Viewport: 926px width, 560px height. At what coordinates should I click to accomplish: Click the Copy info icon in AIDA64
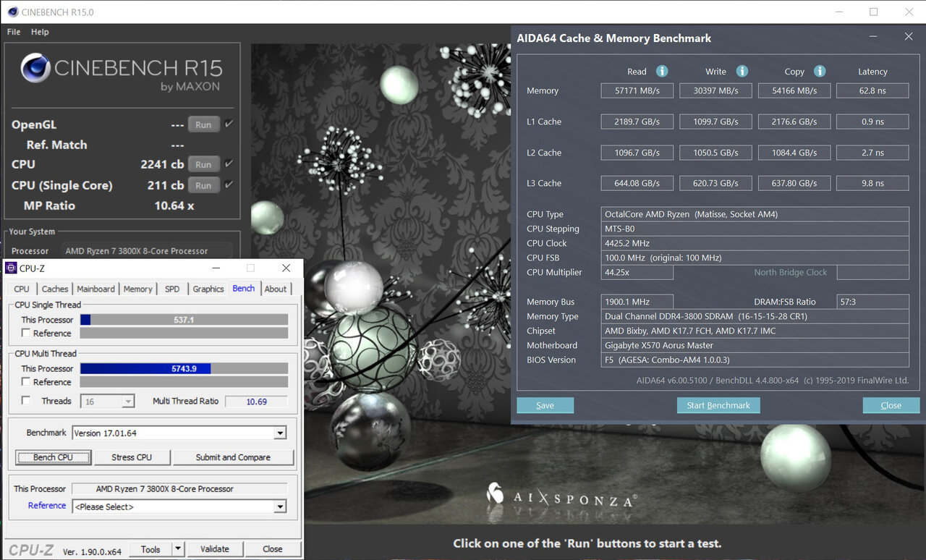tap(820, 71)
